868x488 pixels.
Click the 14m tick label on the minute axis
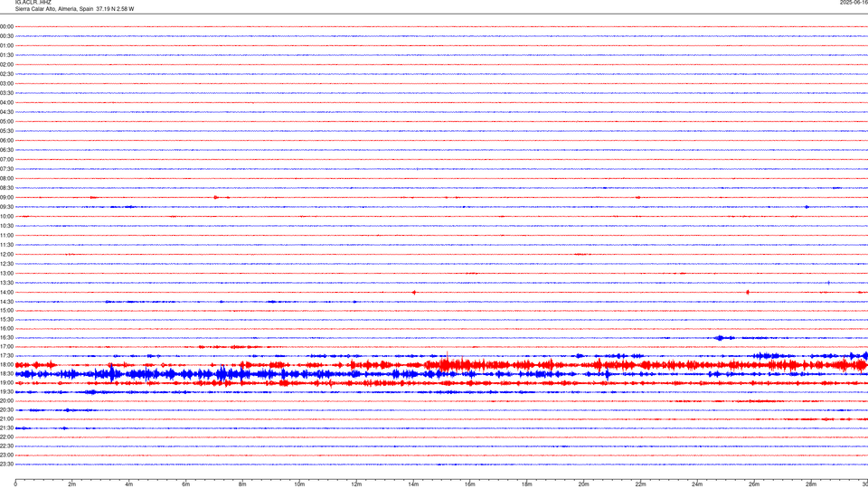(x=413, y=484)
